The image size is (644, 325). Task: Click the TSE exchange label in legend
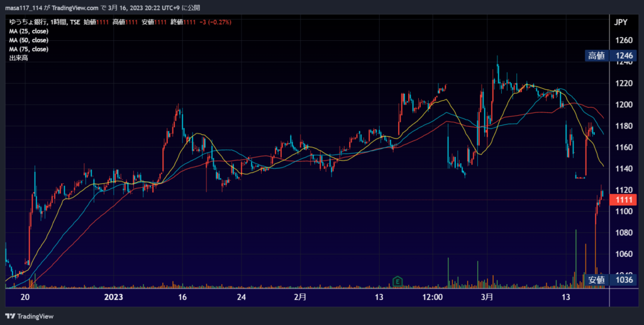75,22
